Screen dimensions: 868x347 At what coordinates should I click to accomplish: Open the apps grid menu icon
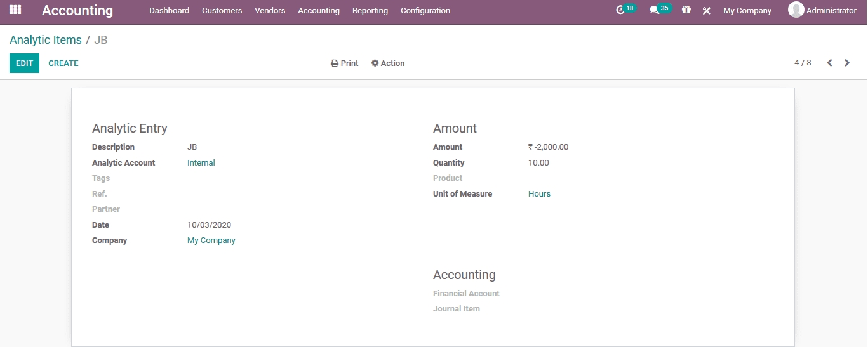pyautogui.click(x=15, y=10)
